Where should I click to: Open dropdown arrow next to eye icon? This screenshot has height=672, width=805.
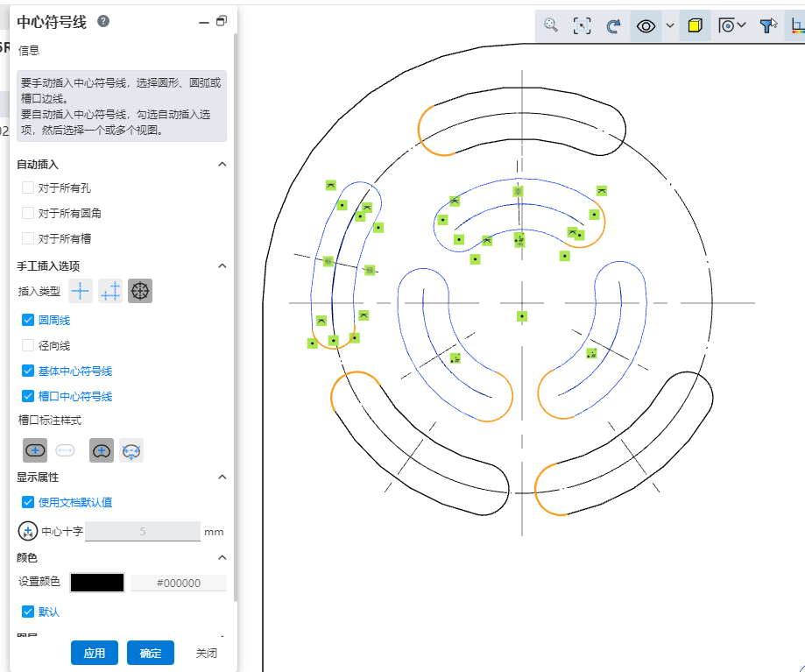click(670, 25)
